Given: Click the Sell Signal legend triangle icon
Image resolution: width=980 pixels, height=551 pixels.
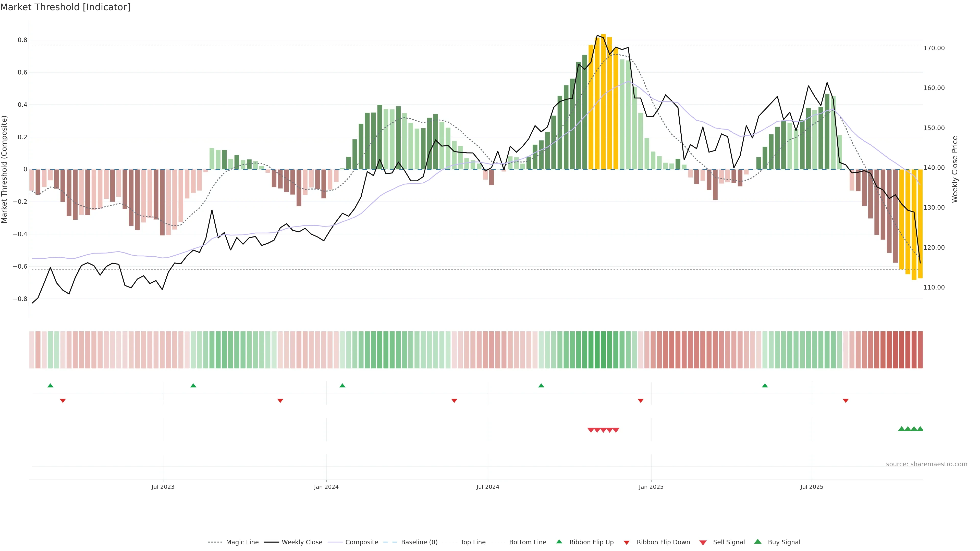Looking at the screenshot, I should click(x=703, y=542).
